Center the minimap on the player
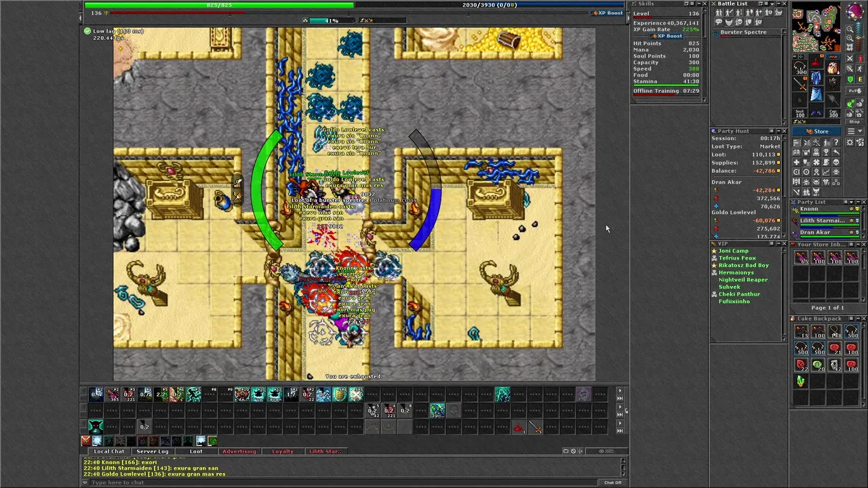 tap(850, 47)
